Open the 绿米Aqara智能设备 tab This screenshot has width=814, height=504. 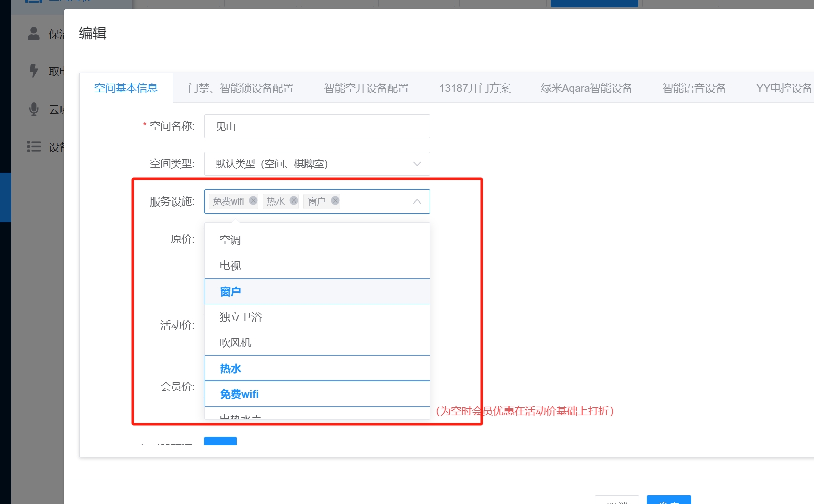point(586,88)
